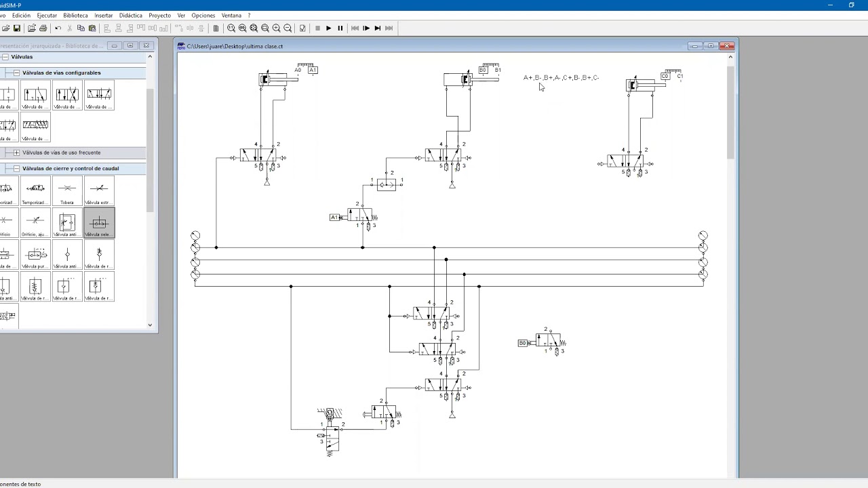Set zoom to 1:1 actual size
The width and height of the screenshot is (868, 488).
231,28
